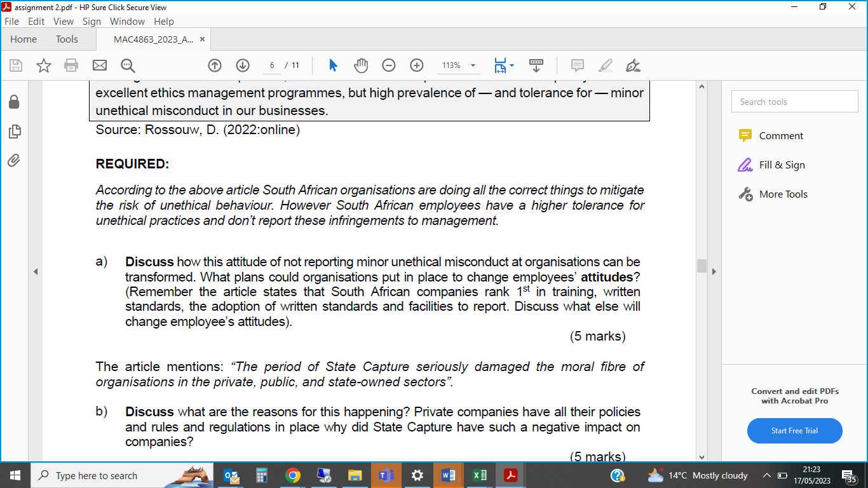Enable presentation/read mode view

(x=536, y=65)
